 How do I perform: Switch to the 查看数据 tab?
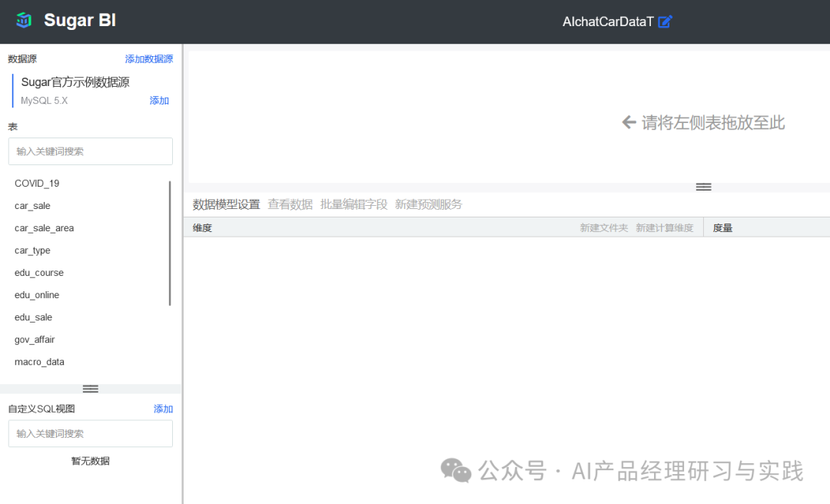(290, 204)
